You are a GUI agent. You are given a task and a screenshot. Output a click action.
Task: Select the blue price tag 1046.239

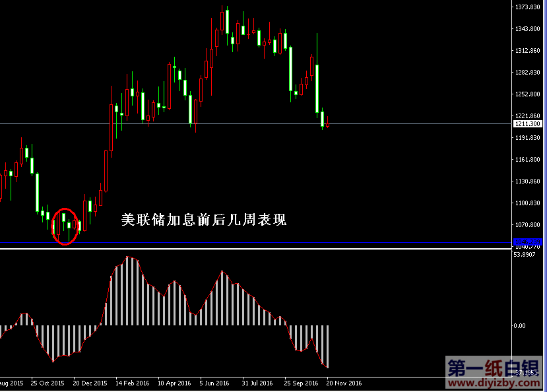pyautogui.click(x=527, y=242)
